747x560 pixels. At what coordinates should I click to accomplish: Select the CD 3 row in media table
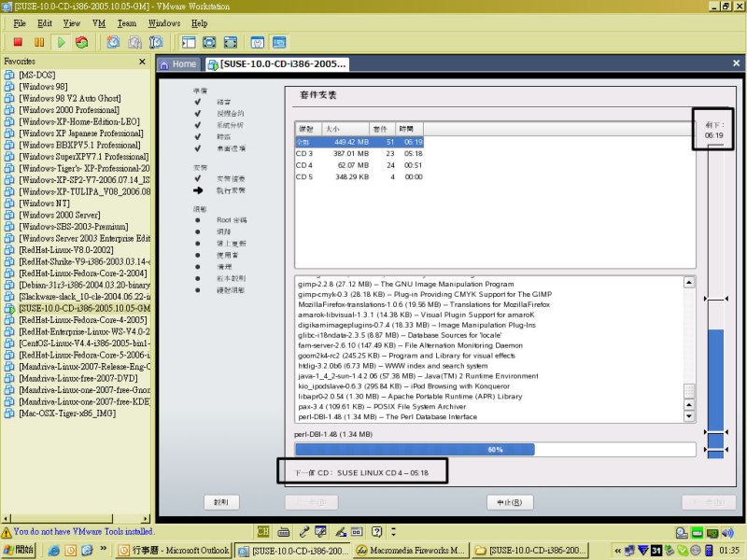click(359, 153)
